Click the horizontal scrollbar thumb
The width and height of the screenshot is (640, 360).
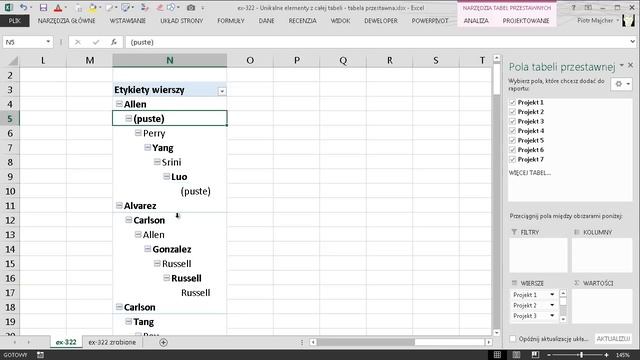pyautogui.click(x=366, y=342)
